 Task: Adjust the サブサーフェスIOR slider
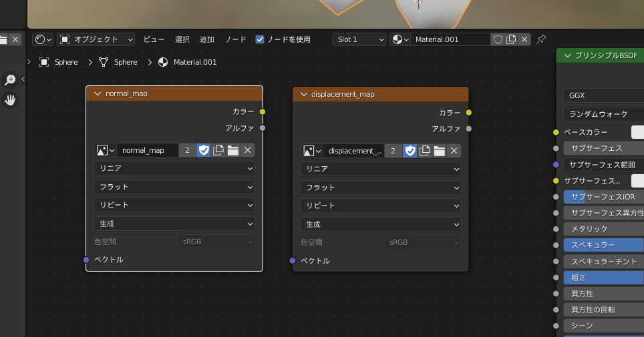pyautogui.click(x=604, y=197)
